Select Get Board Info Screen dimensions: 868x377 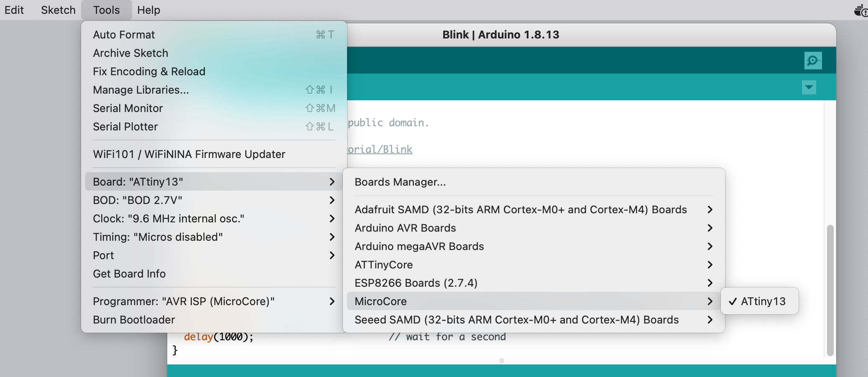214,274
